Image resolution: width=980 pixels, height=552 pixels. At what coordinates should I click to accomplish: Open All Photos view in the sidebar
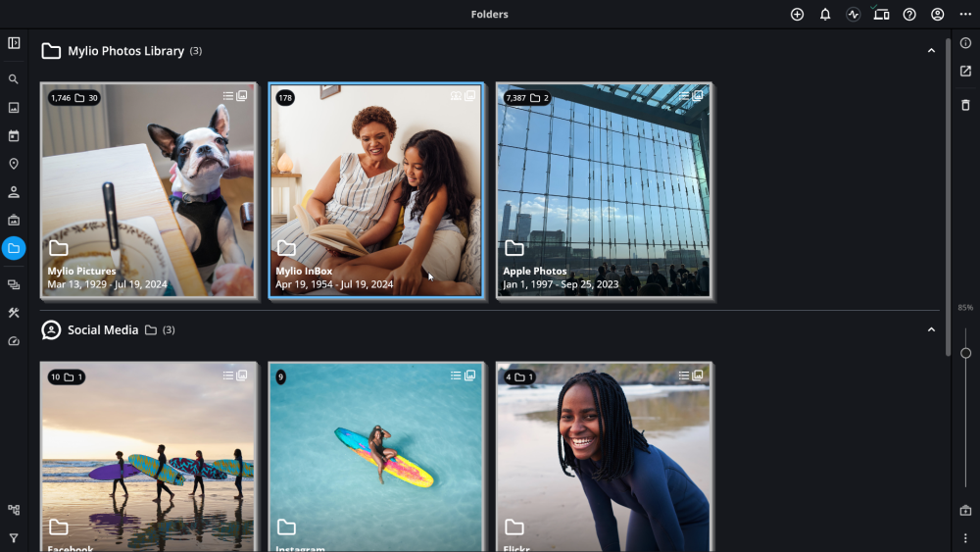pos(14,108)
